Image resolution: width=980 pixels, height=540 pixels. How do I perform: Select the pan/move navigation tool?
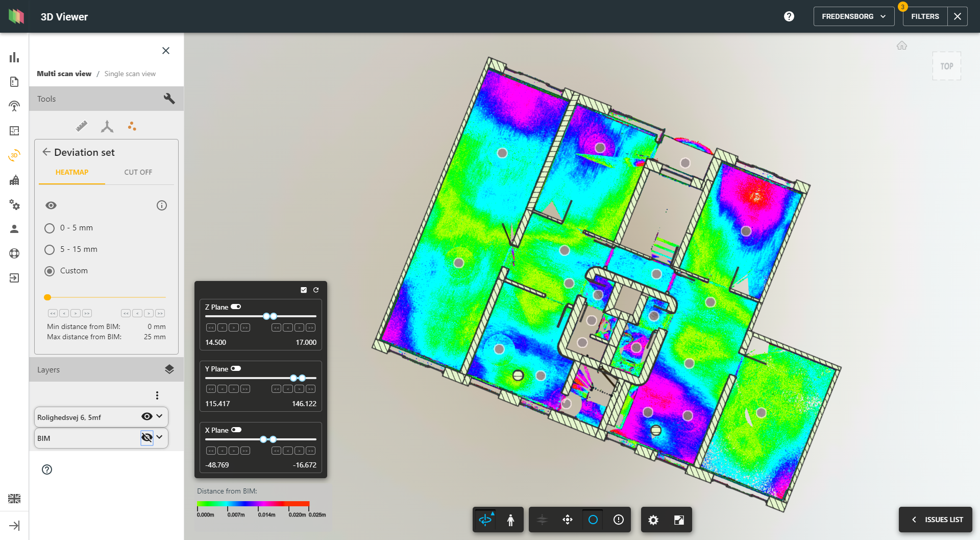567,520
